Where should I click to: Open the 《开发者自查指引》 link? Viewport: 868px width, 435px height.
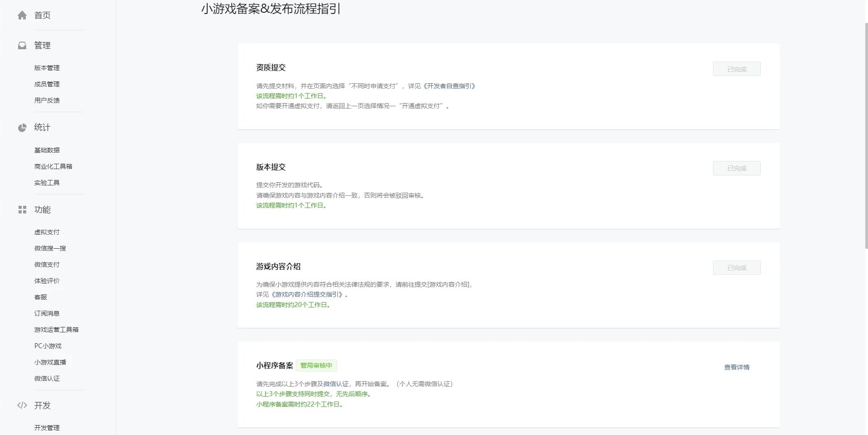[x=448, y=86]
